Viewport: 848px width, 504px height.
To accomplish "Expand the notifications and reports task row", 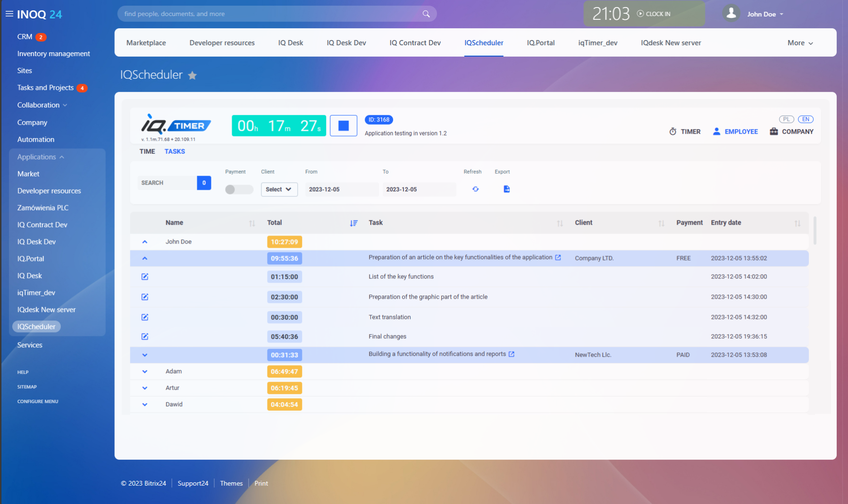I will (x=145, y=355).
